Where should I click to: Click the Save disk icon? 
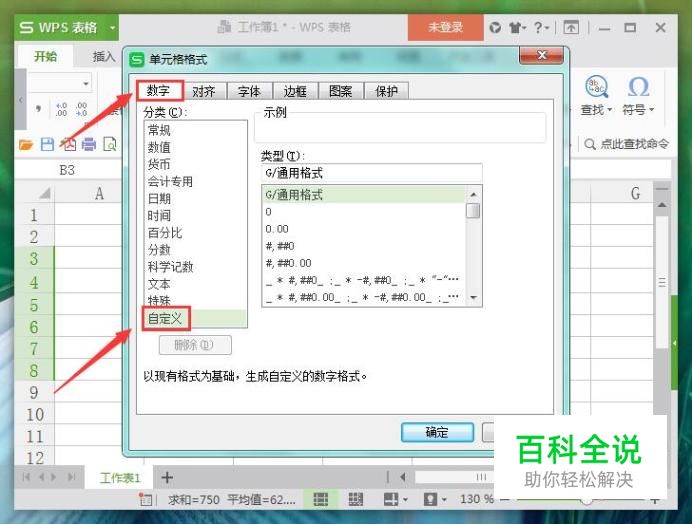click(47, 144)
